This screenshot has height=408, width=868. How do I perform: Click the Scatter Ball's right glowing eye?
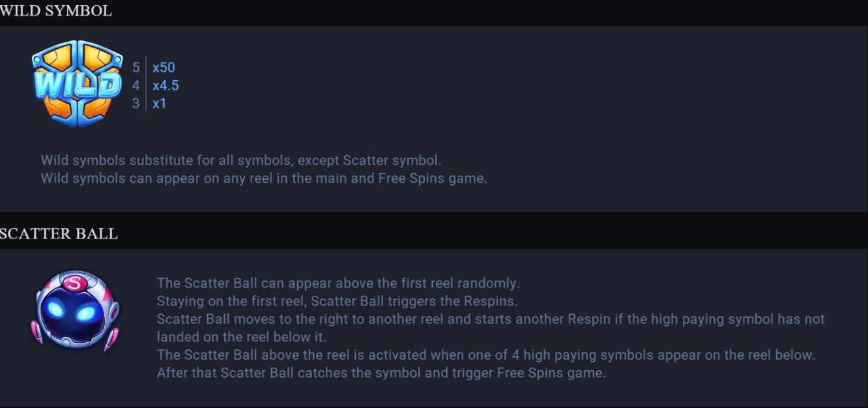click(x=85, y=314)
